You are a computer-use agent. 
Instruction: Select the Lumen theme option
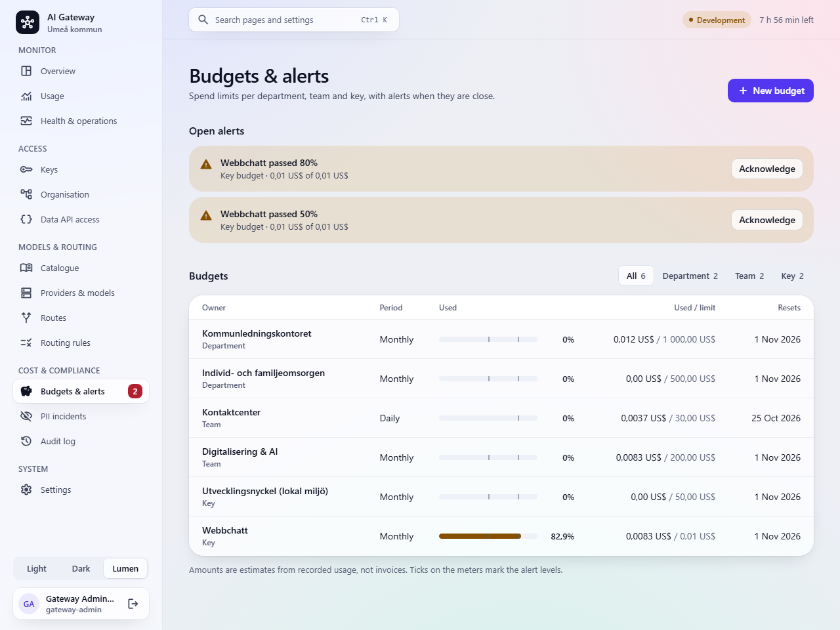tap(125, 568)
